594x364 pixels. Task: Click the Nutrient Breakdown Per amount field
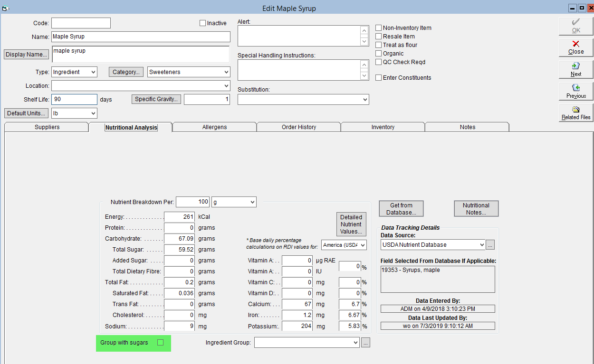[192, 202]
